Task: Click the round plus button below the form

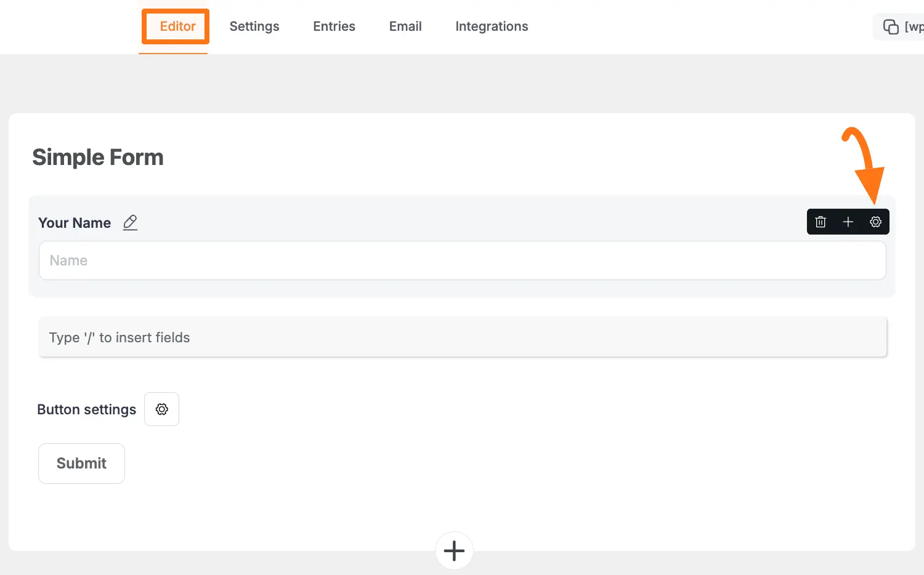Action: [454, 550]
